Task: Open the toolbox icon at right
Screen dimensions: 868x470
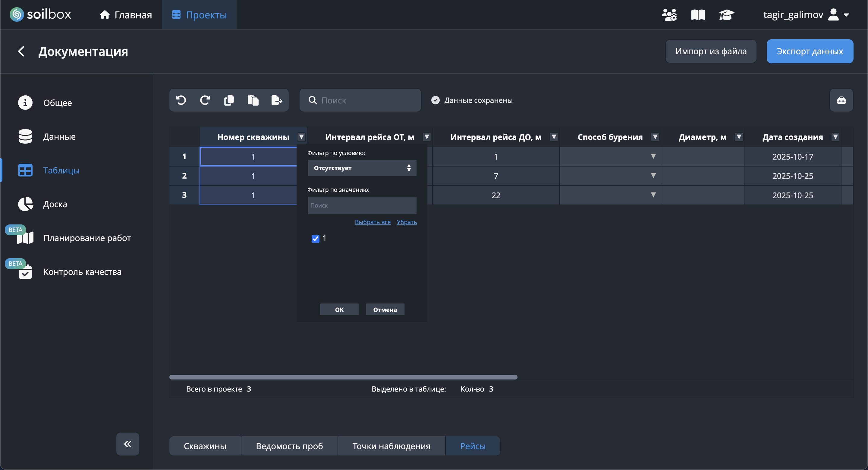Action: (x=841, y=100)
